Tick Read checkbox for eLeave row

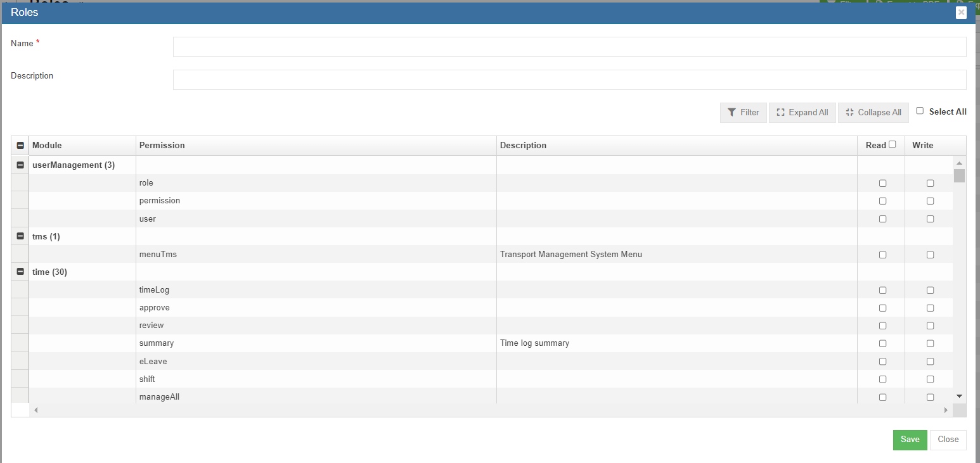click(882, 362)
